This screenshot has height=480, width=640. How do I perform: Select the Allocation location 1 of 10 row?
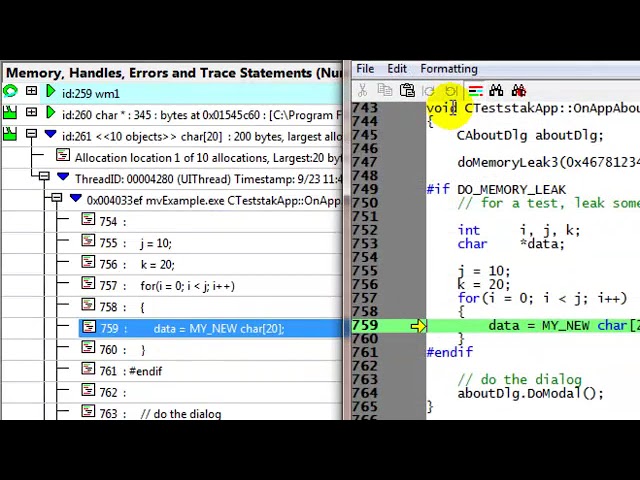tap(171, 158)
